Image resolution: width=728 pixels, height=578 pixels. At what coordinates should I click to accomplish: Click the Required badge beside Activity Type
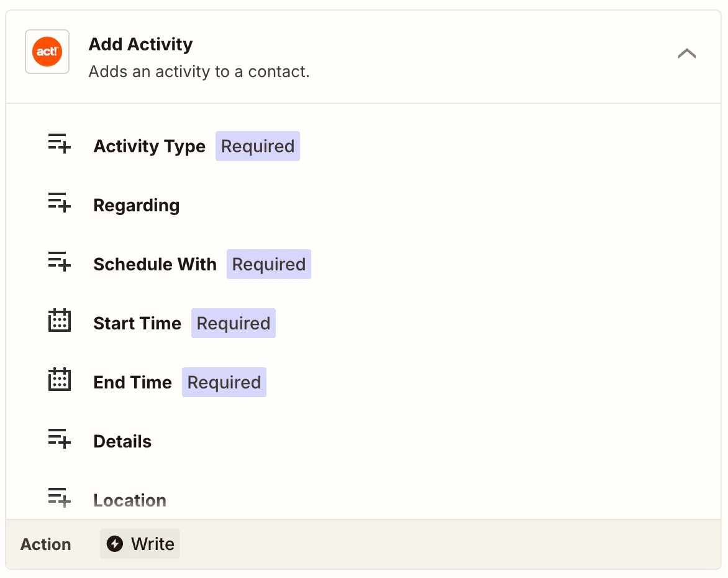tap(258, 147)
